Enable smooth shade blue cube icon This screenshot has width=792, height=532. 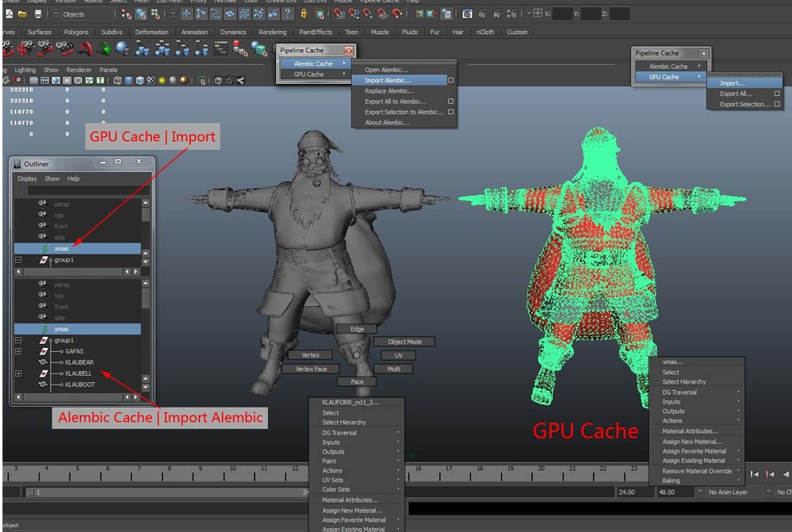tap(128, 80)
